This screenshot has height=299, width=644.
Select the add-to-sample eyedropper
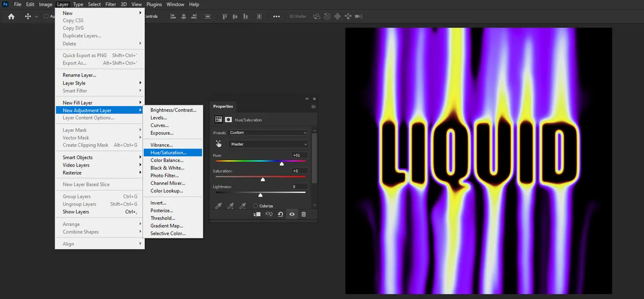230,206
